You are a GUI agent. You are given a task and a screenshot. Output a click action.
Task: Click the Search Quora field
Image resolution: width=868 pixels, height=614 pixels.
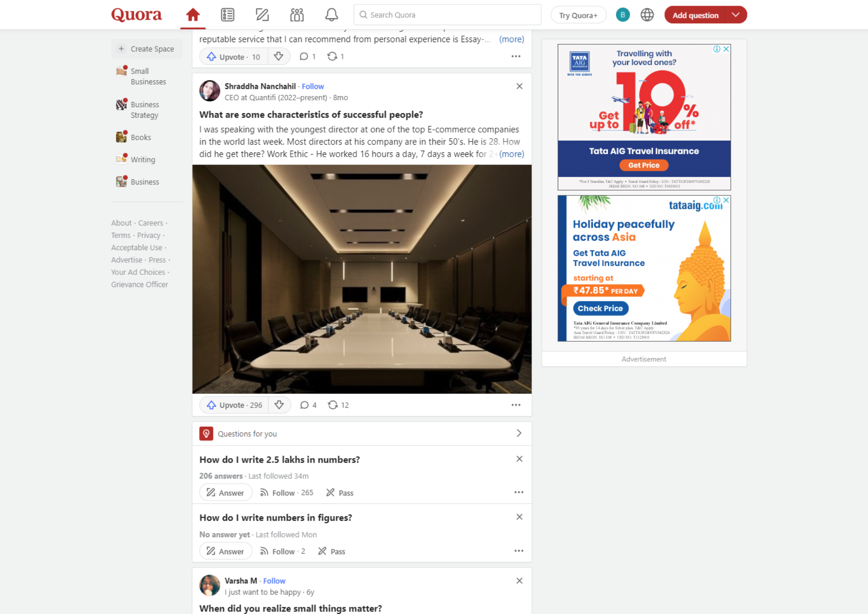(447, 15)
